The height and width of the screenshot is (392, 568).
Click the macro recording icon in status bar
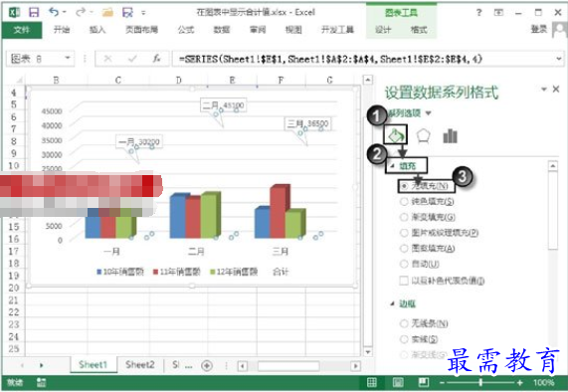click(x=42, y=382)
